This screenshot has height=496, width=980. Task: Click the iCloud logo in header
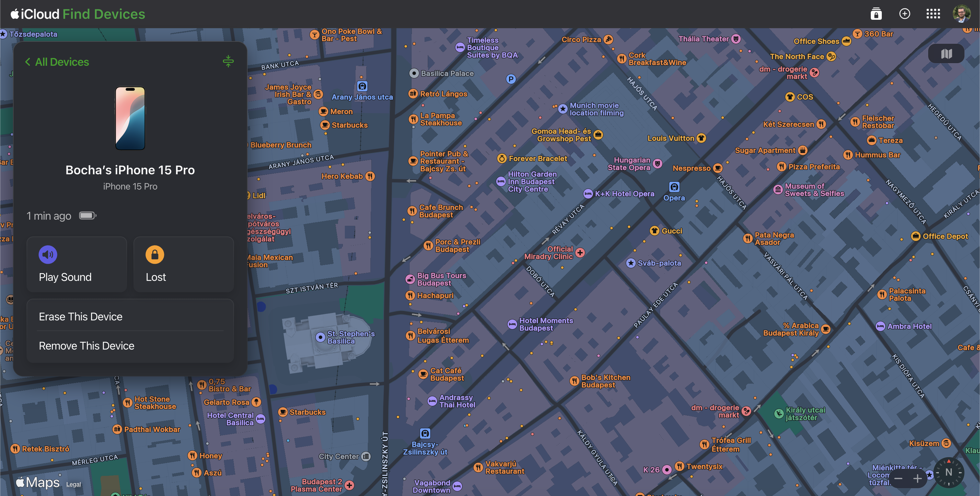[35, 14]
